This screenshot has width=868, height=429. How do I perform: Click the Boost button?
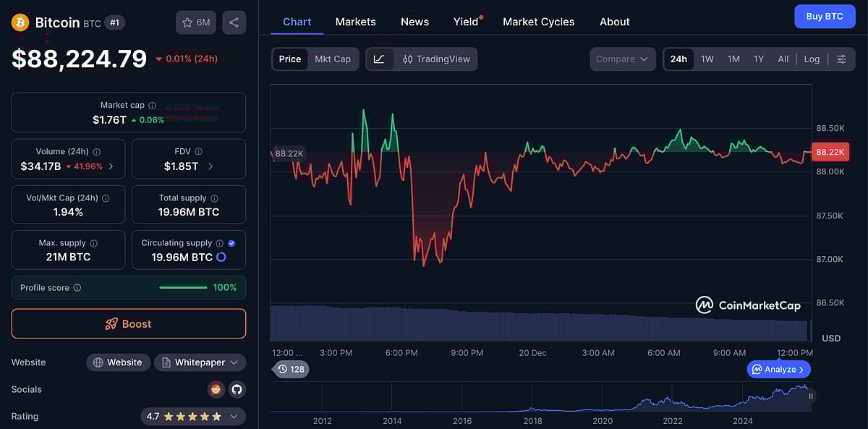click(128, 323)
